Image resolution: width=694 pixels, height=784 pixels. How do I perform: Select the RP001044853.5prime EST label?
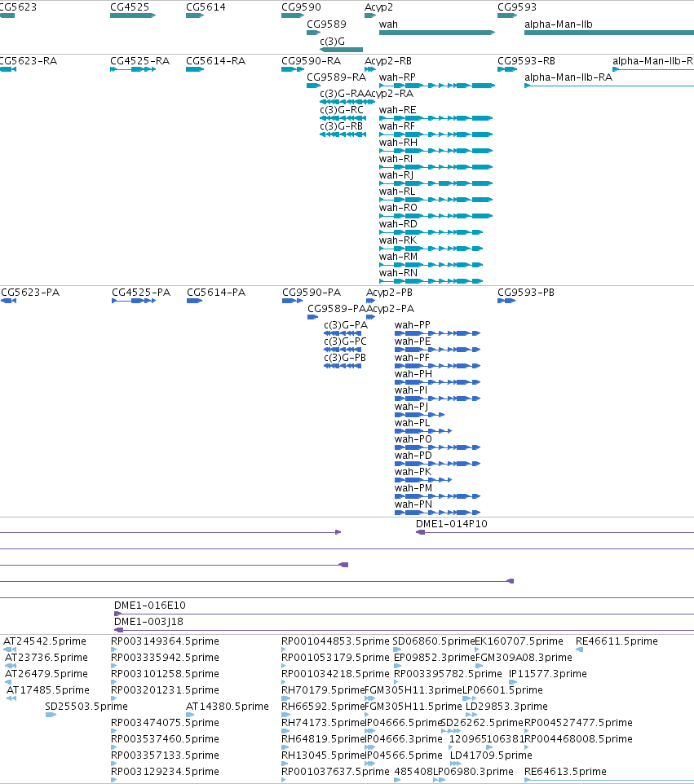coord(335,641)
